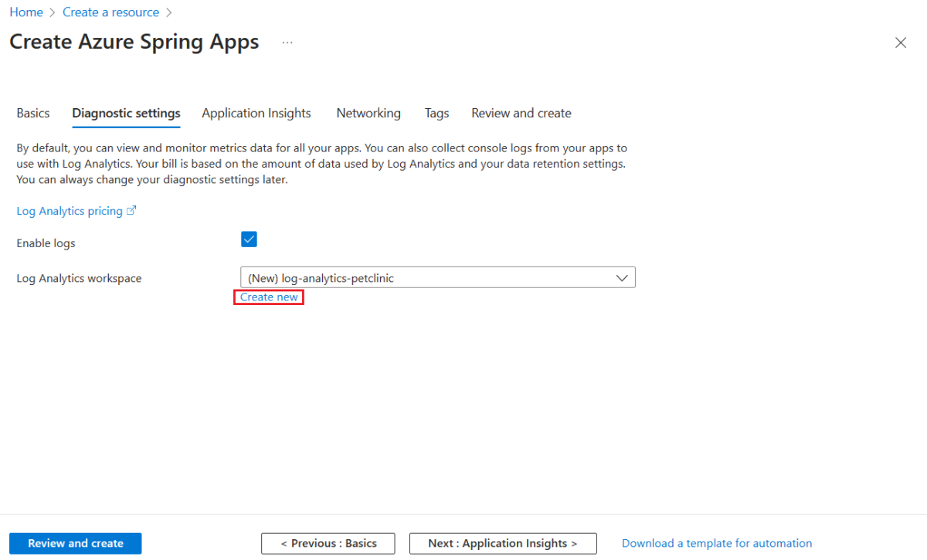927x560 pixels.
Task: Click the chevron after Home in breadcrumb
Action: click(x=53, y=12)
